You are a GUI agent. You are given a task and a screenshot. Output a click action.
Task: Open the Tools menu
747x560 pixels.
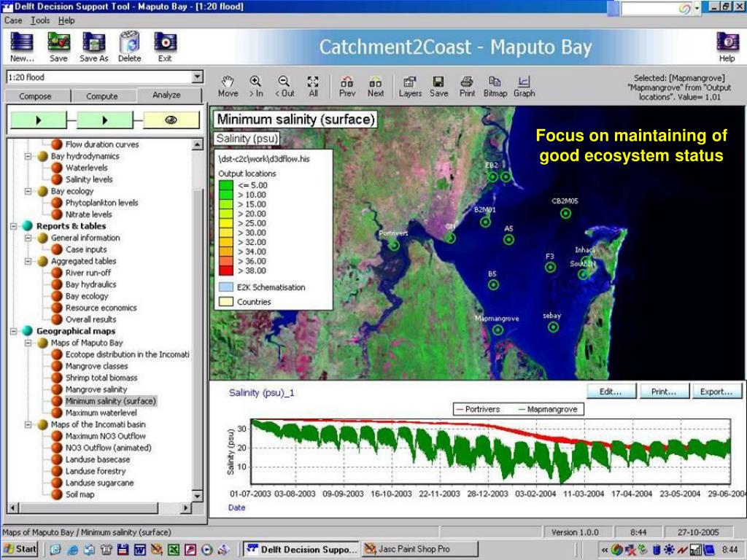click(40, 20)
